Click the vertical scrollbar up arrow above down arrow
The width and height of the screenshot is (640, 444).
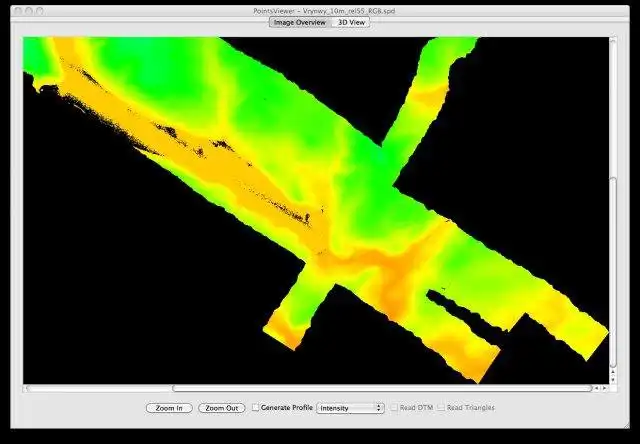point(613,372)
